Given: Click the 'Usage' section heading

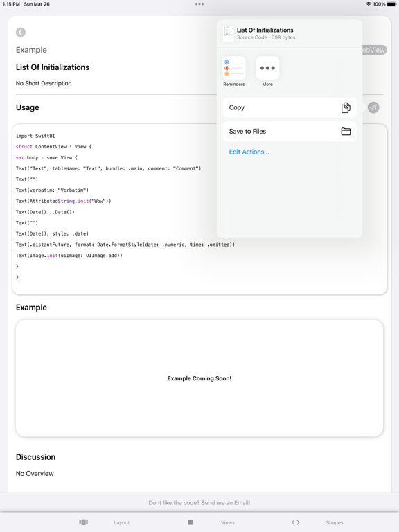Looking at the screenshot, I should [x=28, y=107].
